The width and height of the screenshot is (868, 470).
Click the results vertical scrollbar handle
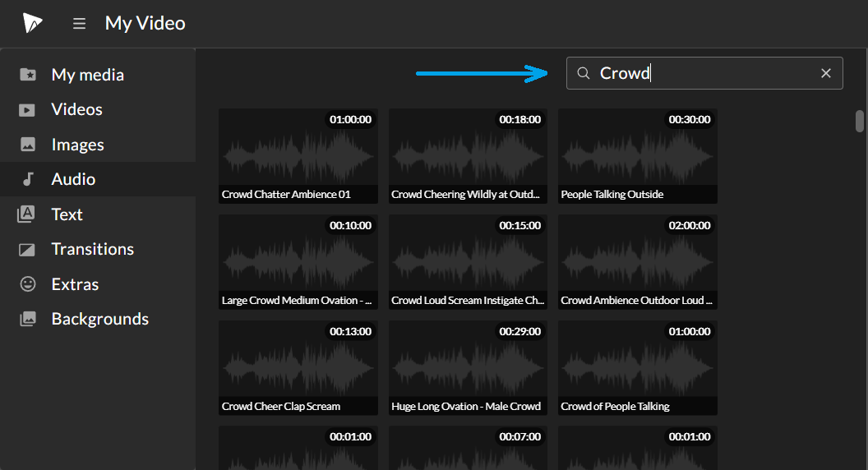[860, 122]
